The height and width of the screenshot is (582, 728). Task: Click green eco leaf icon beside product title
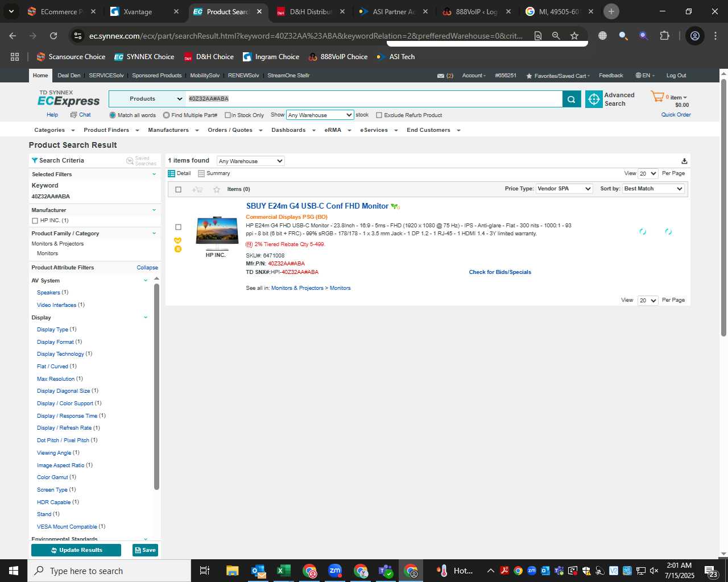pos(395,206)
